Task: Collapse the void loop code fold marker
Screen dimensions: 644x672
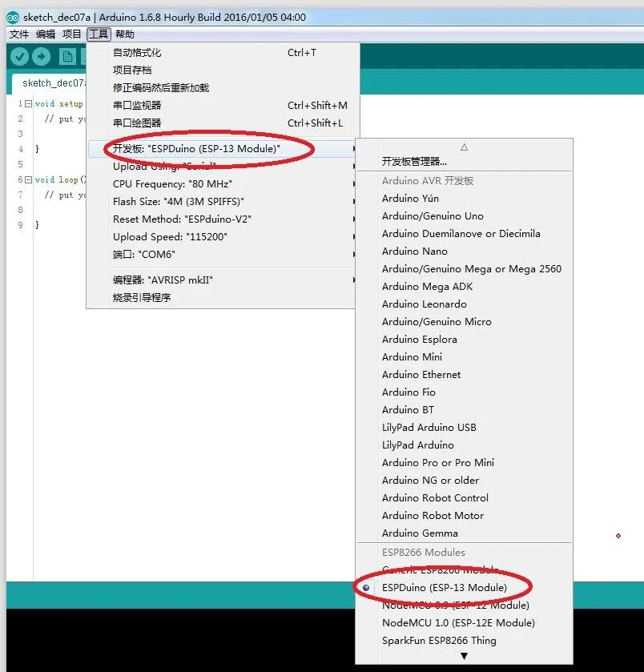Action: tap(28, 179)
